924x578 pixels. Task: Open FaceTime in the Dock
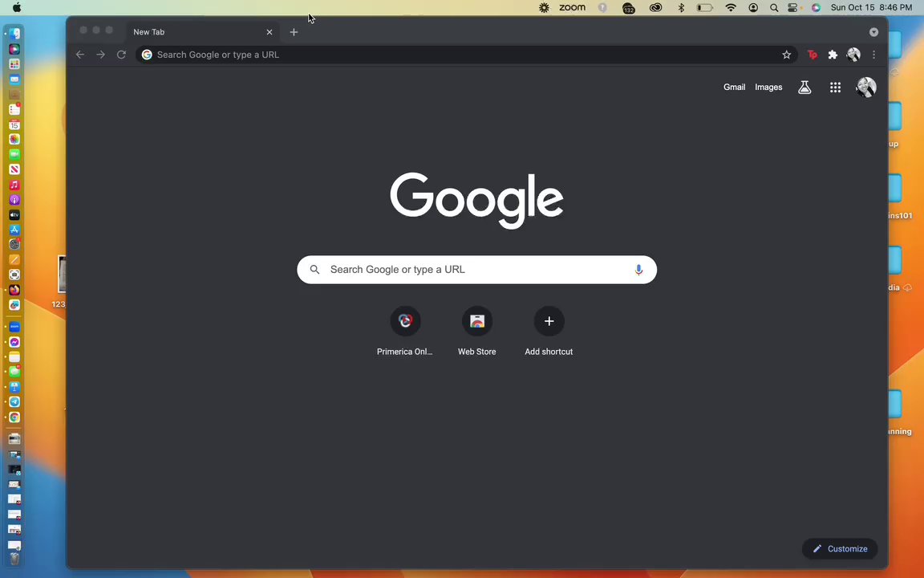pyautogui.click(x=14, y=154)
